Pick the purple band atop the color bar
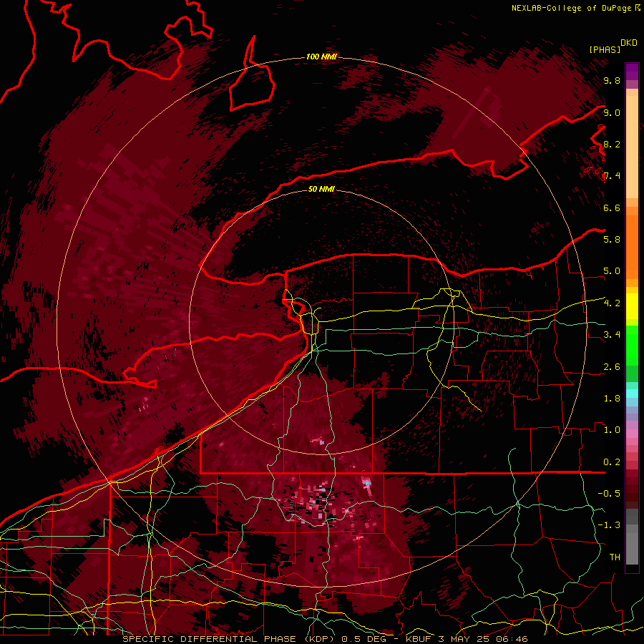 click(x=632, y=72)
